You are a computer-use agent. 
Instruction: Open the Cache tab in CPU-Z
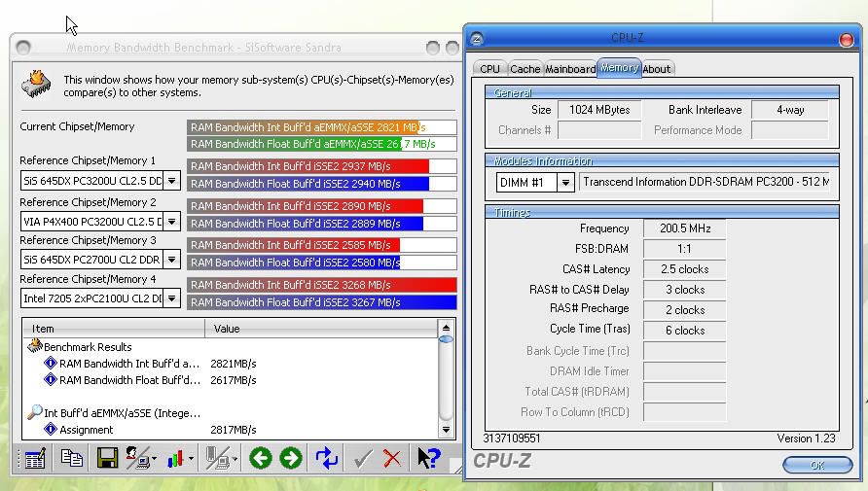click(x=524, y=69)
